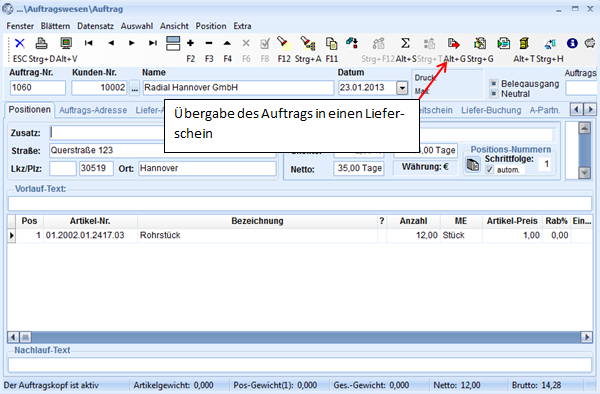Click the vertical scrollbar down arrow

coord(584,173)
